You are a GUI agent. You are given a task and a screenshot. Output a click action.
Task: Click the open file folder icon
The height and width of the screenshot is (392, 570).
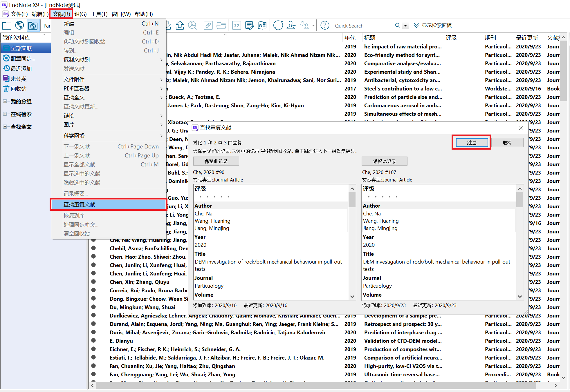[x=221, y=26]
